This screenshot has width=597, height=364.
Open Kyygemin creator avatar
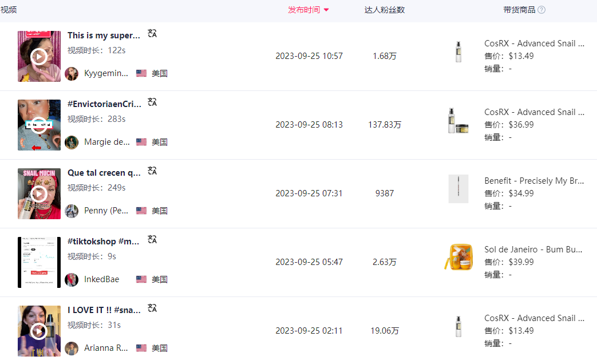coord(72,73)
